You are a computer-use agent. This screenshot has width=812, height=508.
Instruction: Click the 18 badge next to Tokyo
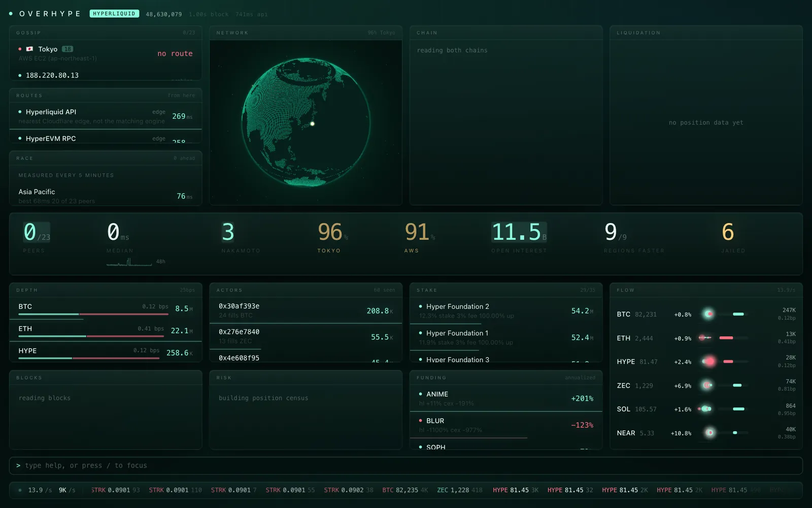tap(67, 49)
